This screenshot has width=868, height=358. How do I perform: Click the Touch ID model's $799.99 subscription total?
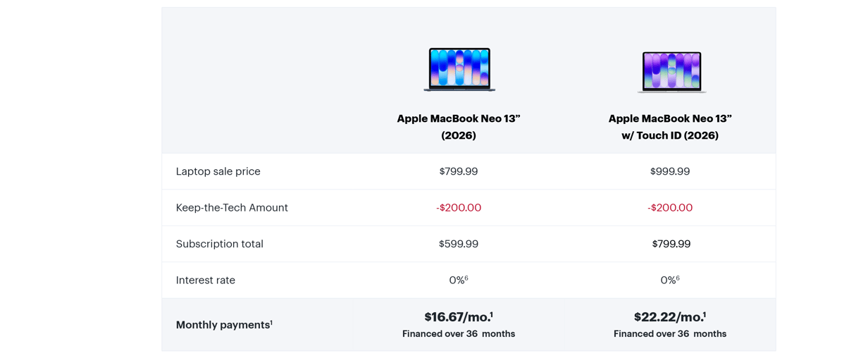[671, 244]
